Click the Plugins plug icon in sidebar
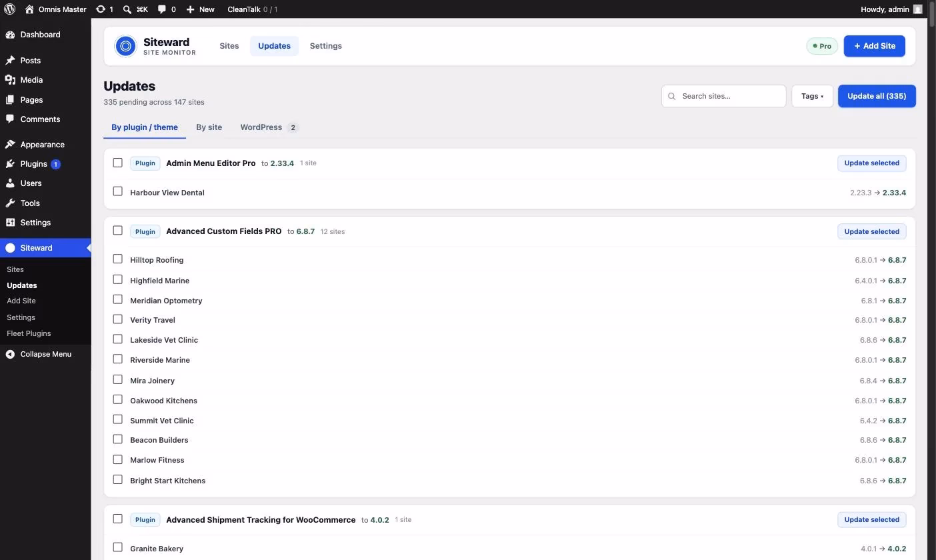Image resolution: width=936 pixels, height=560 pixels. point(10,164)
